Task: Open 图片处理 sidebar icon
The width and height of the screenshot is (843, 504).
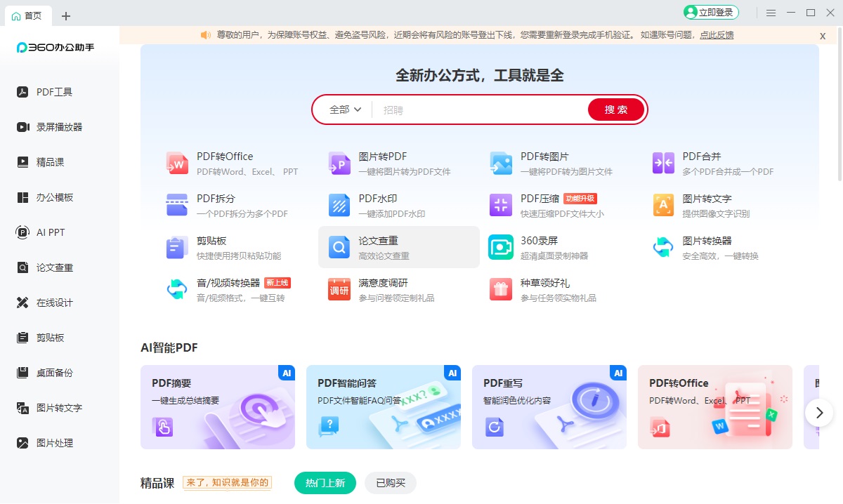Action: [x=22, y=443]
